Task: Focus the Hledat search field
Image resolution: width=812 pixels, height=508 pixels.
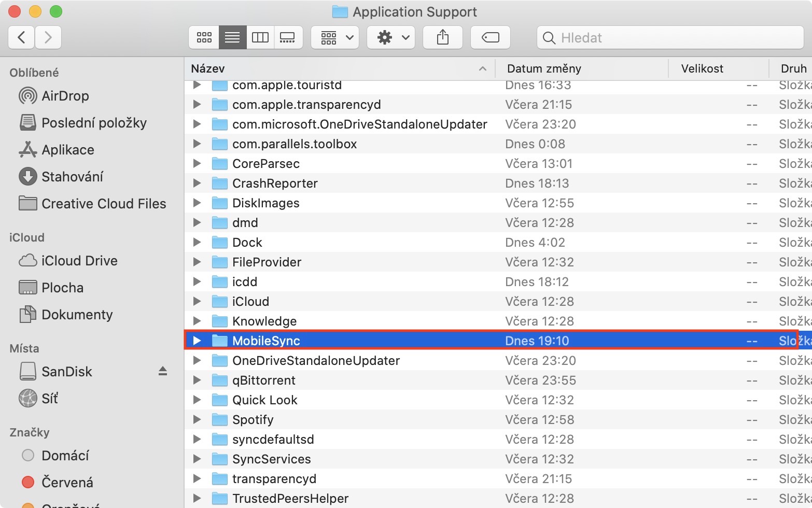Action: point(670,37)
